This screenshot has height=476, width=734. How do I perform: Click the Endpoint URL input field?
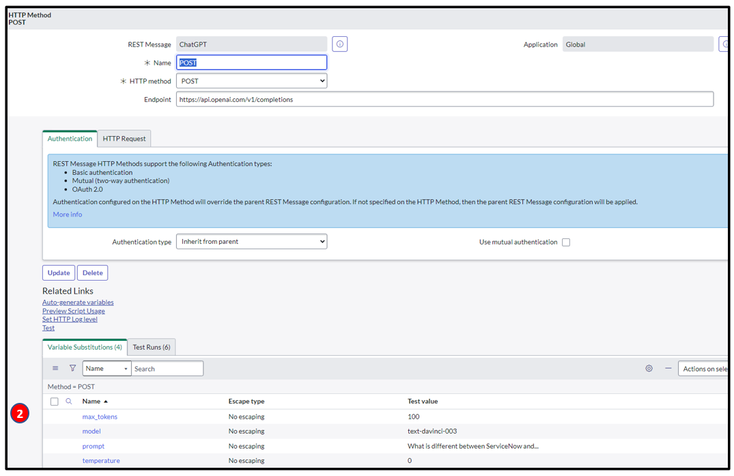(445, 99)
